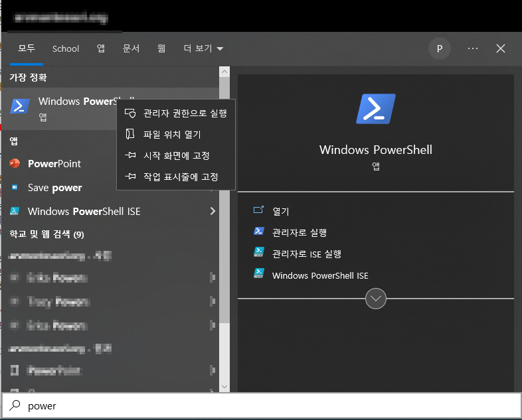Image resolution: width=522 pixels, height=420 pixels.
Task: Expand Windows PowerShell ISE result arrow
Action: [213, 211]
